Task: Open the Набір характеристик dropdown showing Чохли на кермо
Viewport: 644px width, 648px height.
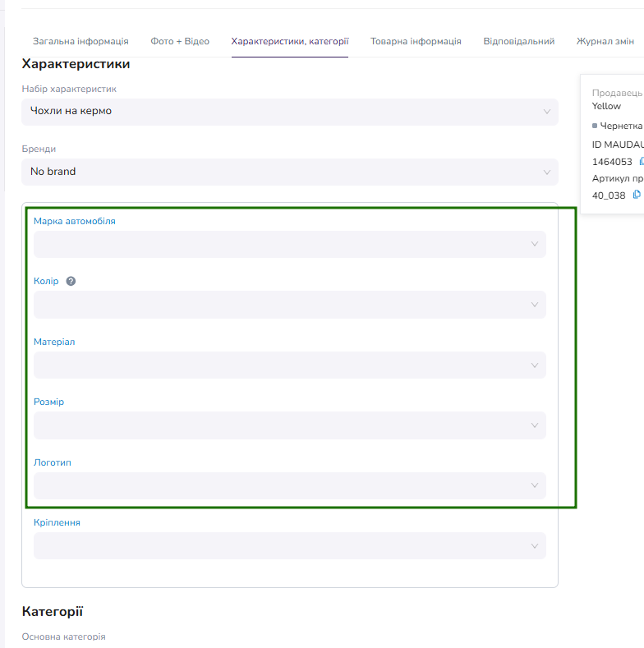Action: pyautogui.click(x=290, y=112)
